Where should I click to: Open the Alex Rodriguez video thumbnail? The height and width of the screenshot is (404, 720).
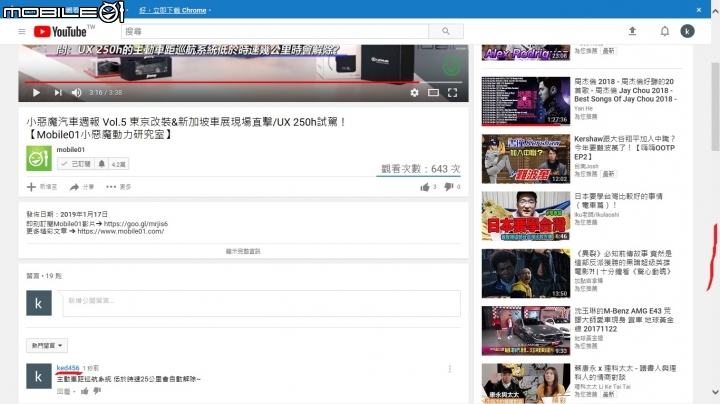click(526, 52)
